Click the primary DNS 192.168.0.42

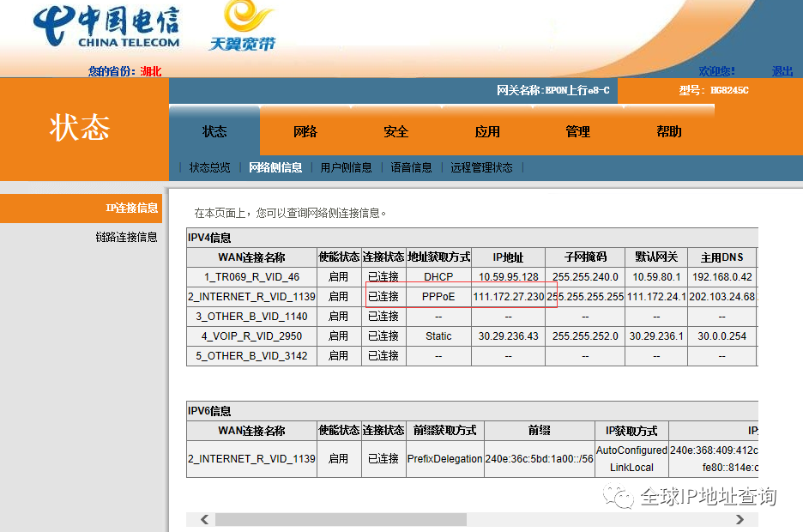(722, 277)
